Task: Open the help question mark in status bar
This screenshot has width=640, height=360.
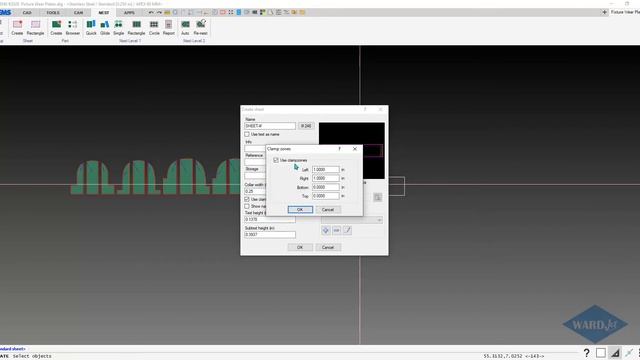Action: pyautogui.click(x=586, y=353)
